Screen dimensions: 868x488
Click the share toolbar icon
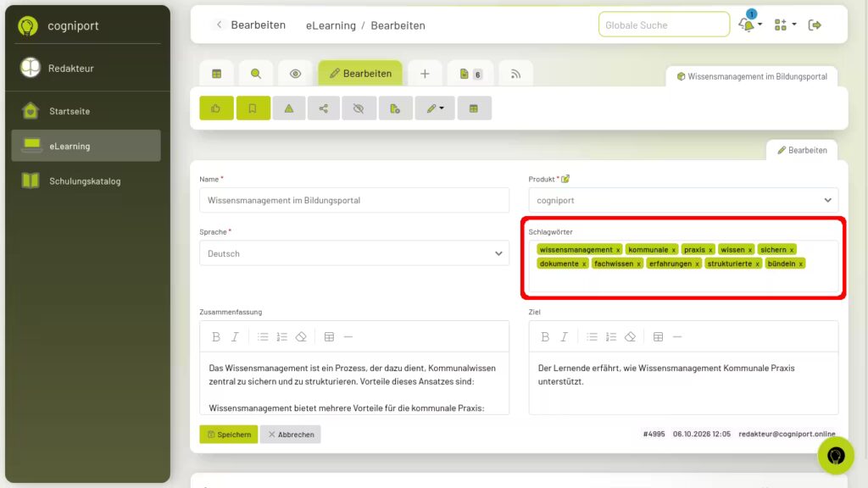[324, 108]
